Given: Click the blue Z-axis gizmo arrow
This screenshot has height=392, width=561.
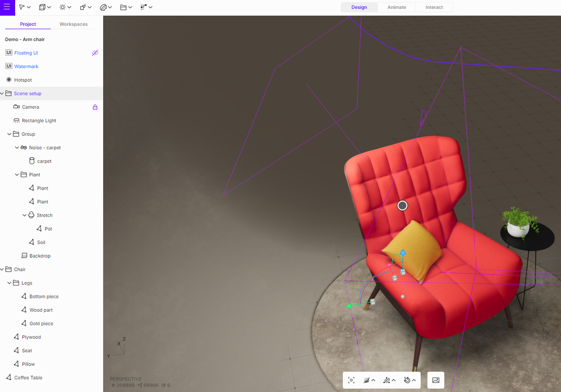Looking at the screenshot, I should click(403, 252).
